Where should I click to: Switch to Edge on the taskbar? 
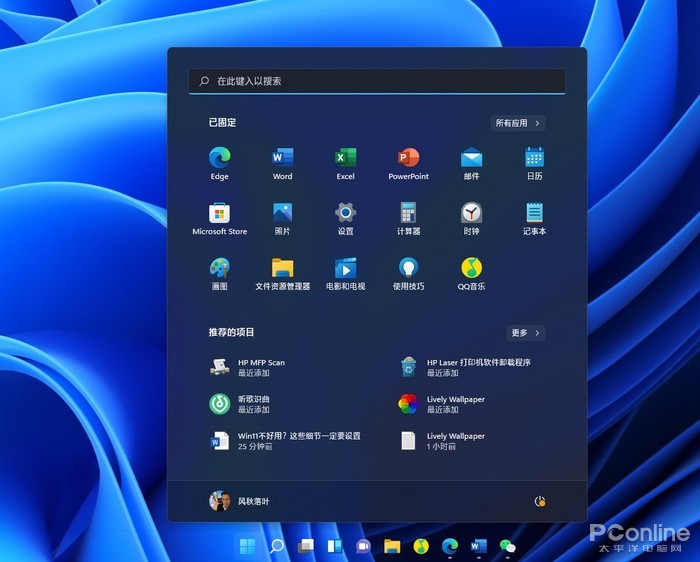pos(450,545)
